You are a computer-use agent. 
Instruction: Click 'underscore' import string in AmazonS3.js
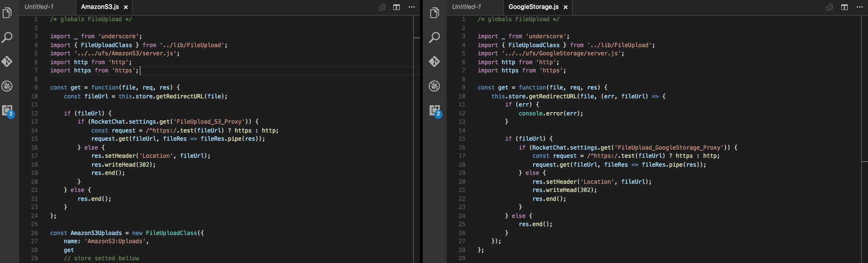(118, 36)
